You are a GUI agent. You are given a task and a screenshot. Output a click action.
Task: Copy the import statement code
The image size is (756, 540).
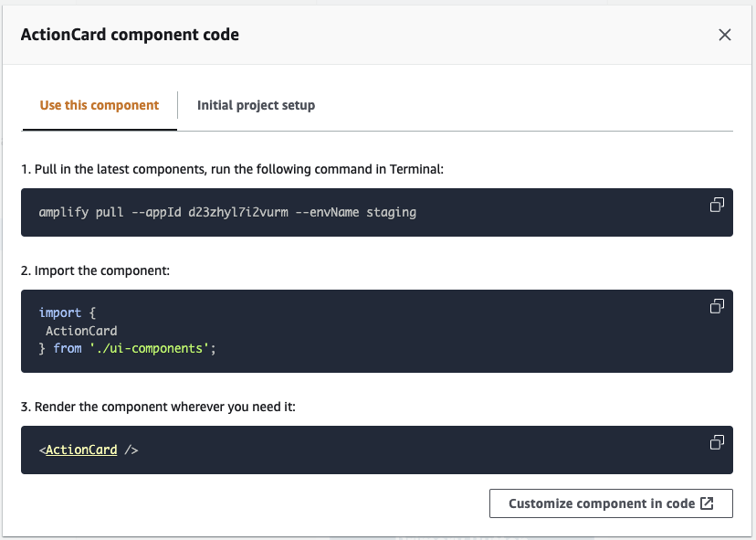(x=717, y=306)
